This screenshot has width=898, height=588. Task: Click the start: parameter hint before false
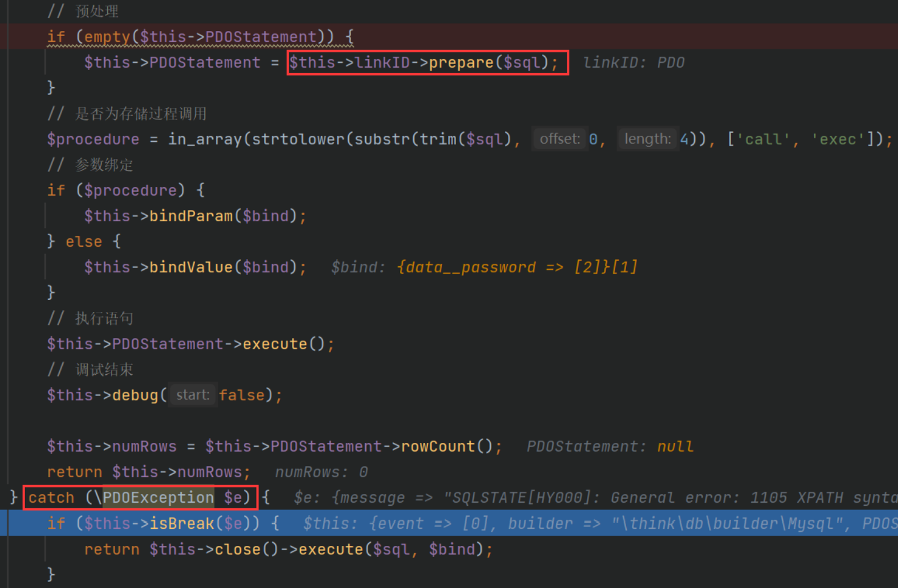coord(192,395)
